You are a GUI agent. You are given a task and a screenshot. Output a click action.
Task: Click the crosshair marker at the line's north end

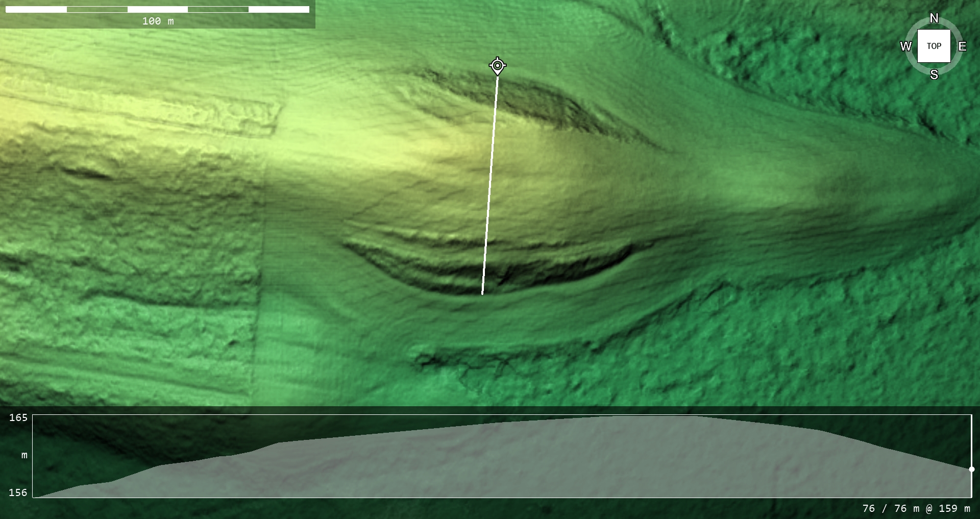click(x=498, y=66)
